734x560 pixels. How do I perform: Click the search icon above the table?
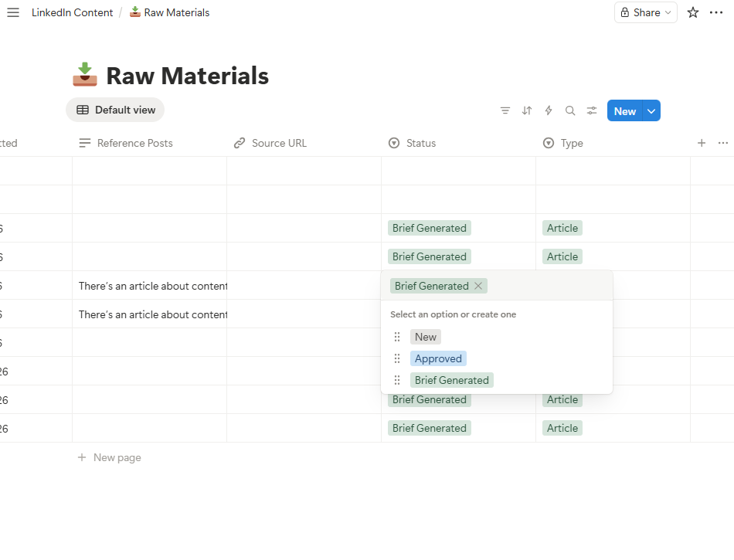pyautogui.click(x=570, y=110)
